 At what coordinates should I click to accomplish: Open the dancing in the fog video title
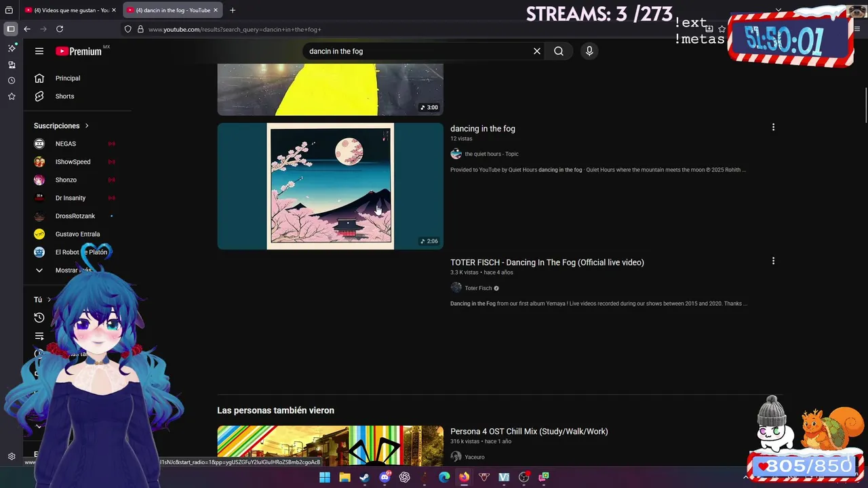point(483,129)
